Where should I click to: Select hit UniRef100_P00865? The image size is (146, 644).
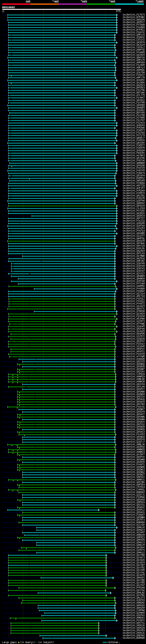pos(134,52)
